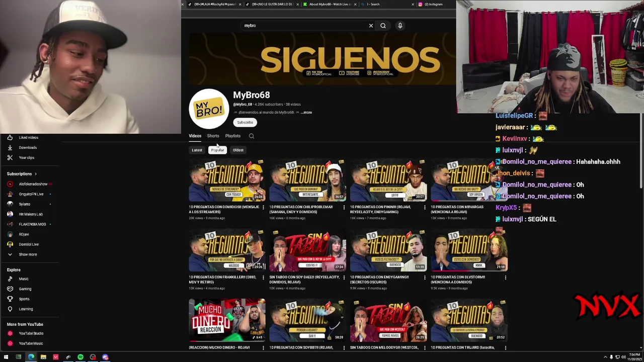This screenshot has width=644, height=362.
Task: Open Edge browser in taskbar
Action: point(31,357)
